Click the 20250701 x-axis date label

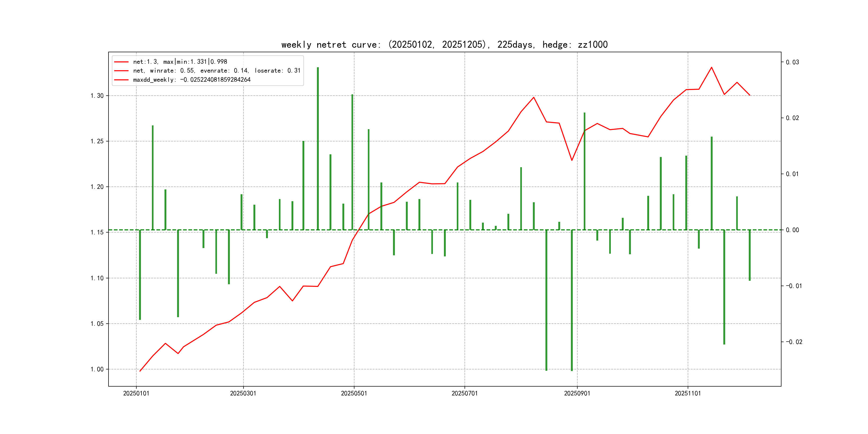point(464,393)
